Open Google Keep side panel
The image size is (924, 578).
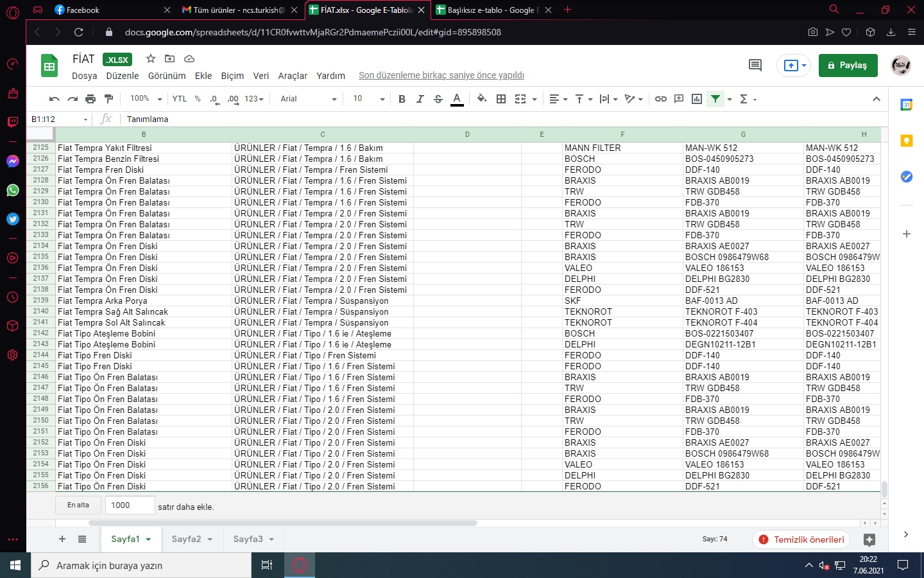(x=906, y=141)
